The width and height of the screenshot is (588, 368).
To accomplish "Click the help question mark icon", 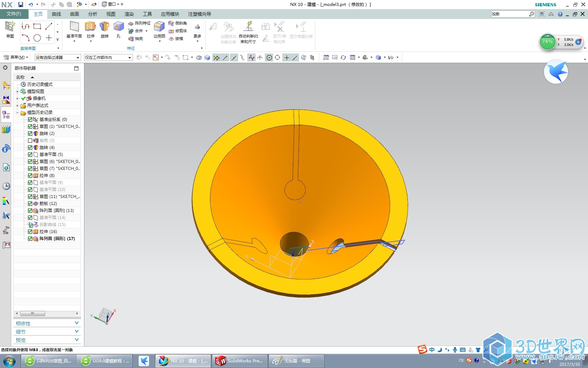I will pyautogui.click(x=560, y=14).
